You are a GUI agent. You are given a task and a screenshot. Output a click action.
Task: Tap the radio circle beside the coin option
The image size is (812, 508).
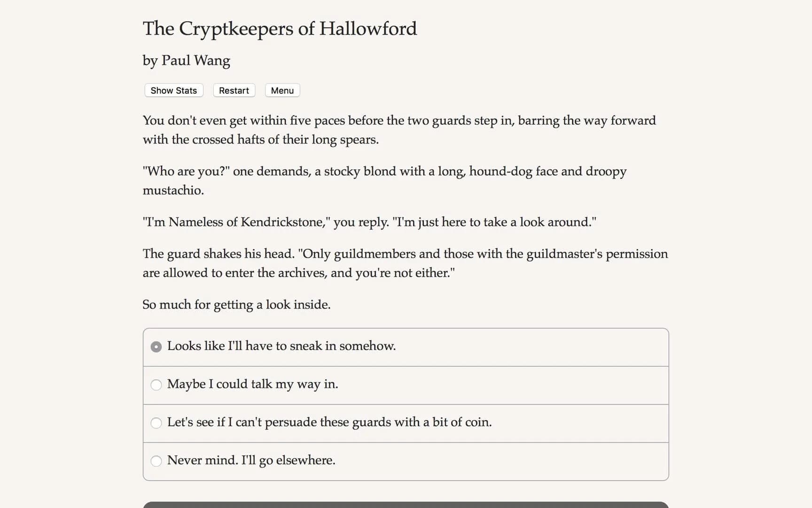coord(156,423)
